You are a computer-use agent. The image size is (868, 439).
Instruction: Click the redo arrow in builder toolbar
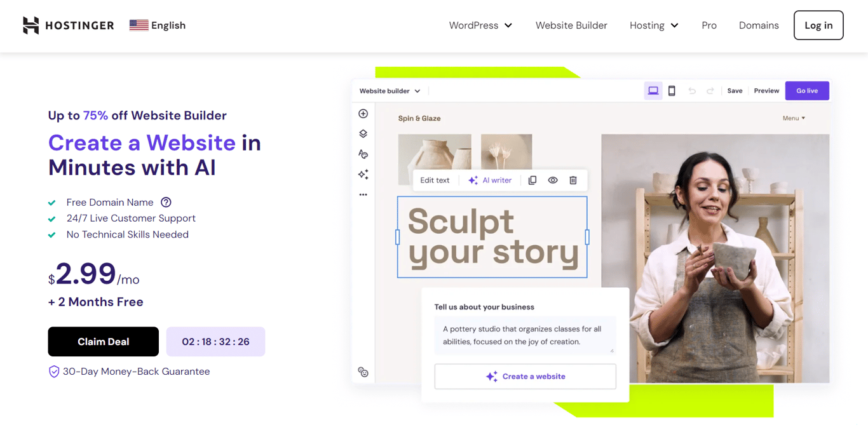coord(710,91)
